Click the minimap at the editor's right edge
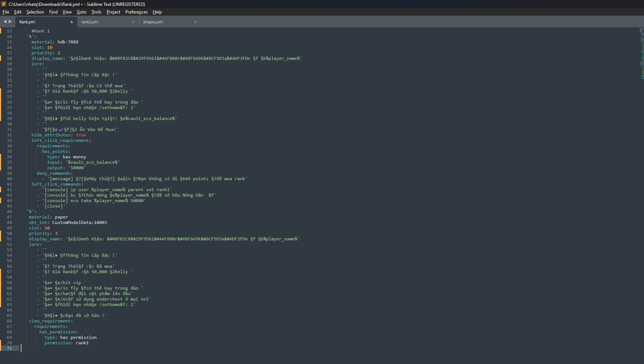 pos(641,53)
